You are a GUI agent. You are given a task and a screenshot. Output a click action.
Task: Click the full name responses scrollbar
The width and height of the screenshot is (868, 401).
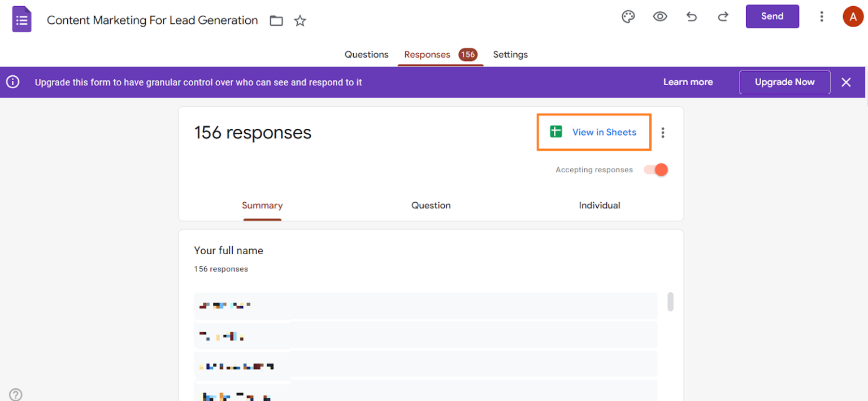point(671,302)
